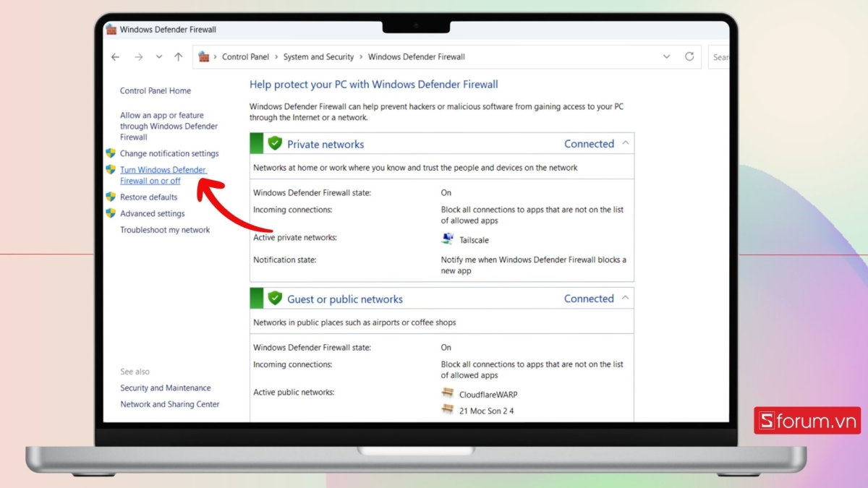The width and height of the screenshot is (868, 488).
Task: Click the Private networks heading
Action: 325,145
